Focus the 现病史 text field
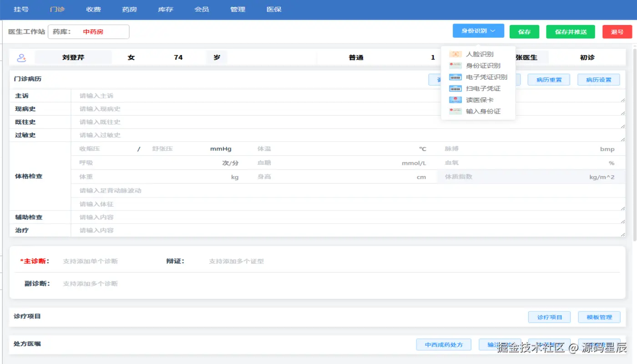Image resolution: width=637 pixels, height=364 pixels. click(x=348, y=109)
